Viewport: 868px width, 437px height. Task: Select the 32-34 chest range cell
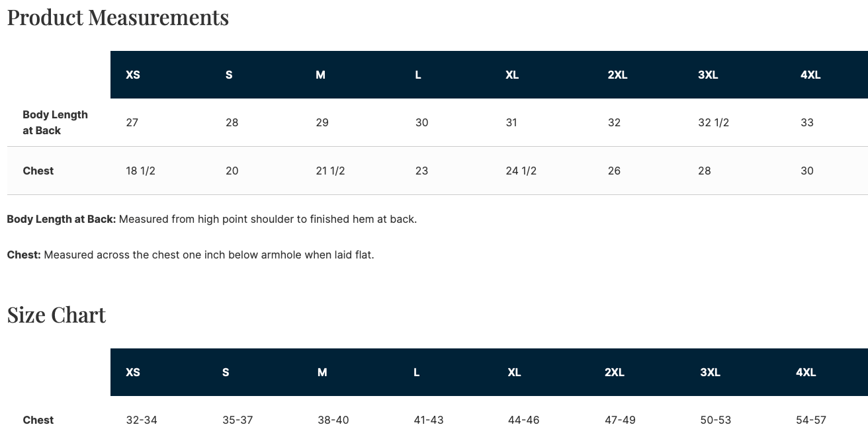coord(142,420)
